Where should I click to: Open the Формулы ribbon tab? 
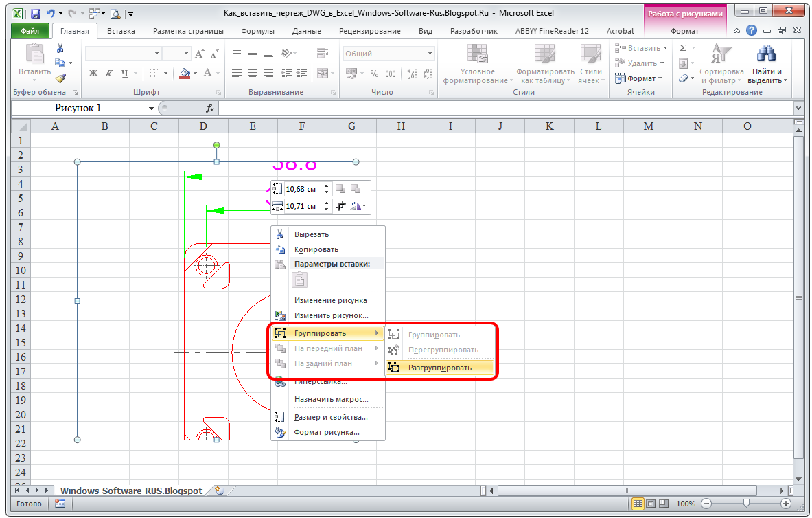coord(257,31)
